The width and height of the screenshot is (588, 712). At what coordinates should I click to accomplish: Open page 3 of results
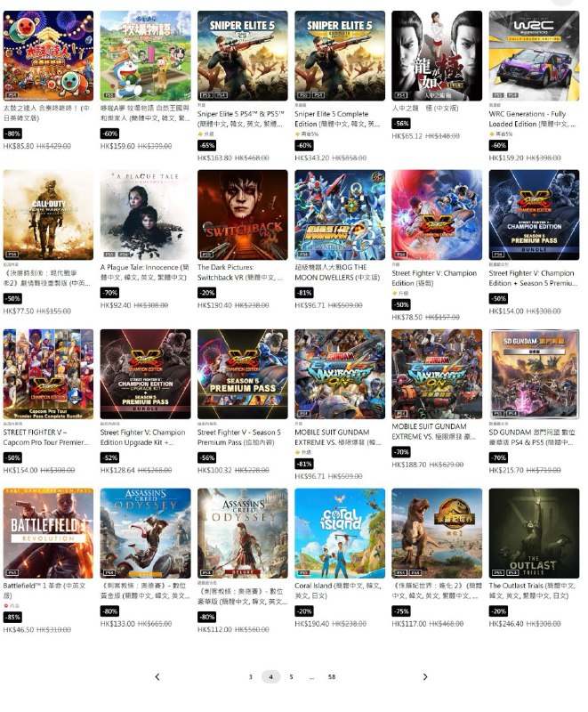click(251, 676)
